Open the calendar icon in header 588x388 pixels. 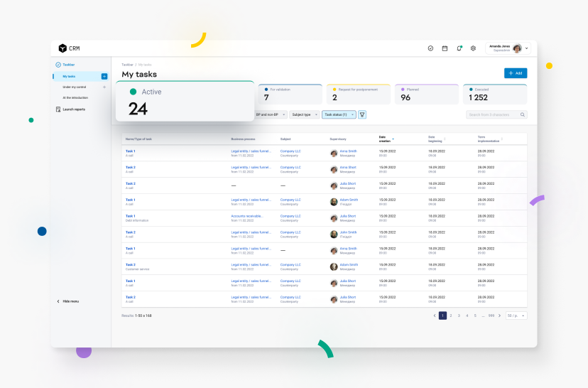(445, 48)
